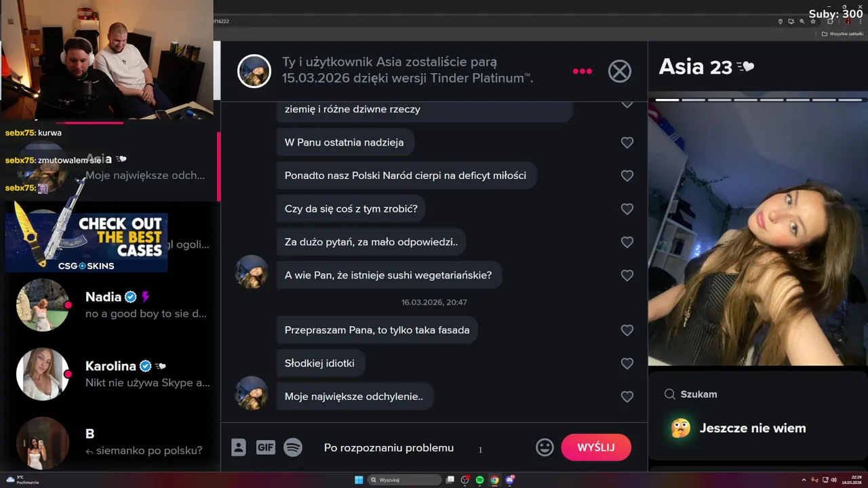Open the GIF picker in chat

(265, 447)
